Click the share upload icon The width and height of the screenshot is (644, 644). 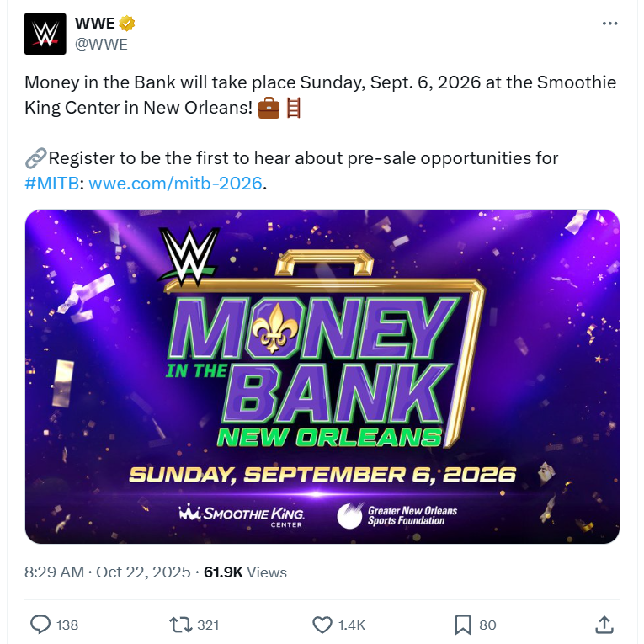coord(604,625)
